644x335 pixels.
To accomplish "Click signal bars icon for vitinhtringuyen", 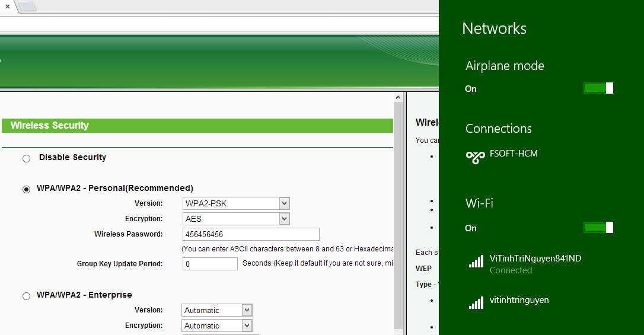I will click(476, 302).
